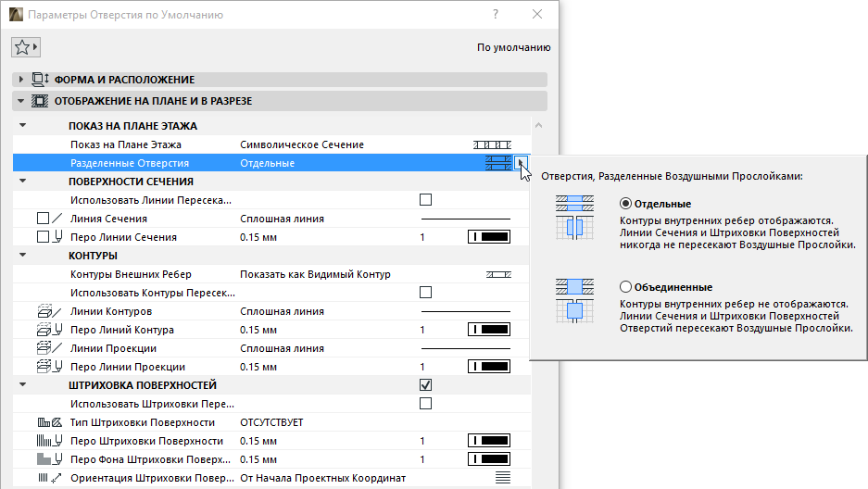This screenshot has width=868, height=489.
Task: Open the Линии Контуров line type dropdown
Action: [466, 311]
